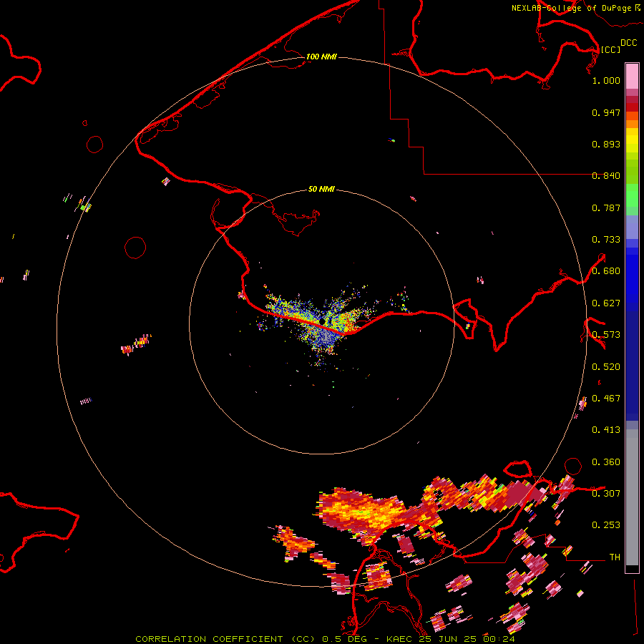Click the 0.253 scale value

606,525
